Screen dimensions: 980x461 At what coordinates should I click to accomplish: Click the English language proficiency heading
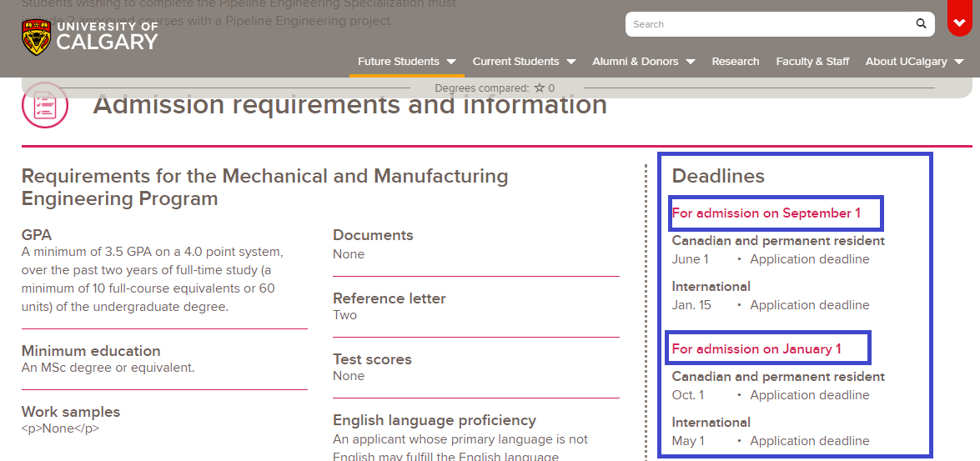434,420
